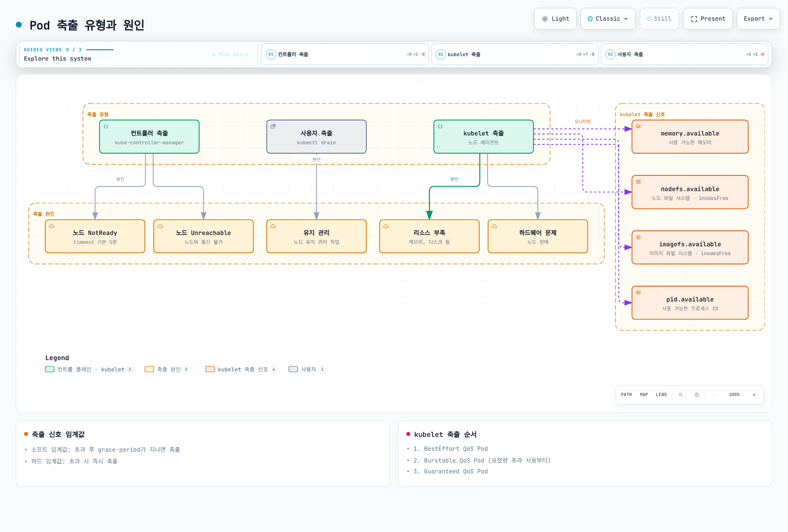Image resolution: width=788 pixels, height=532 pixels.
Task: Click the 원인 label under 컨트롤러 축출
Action: click(120, 179)
